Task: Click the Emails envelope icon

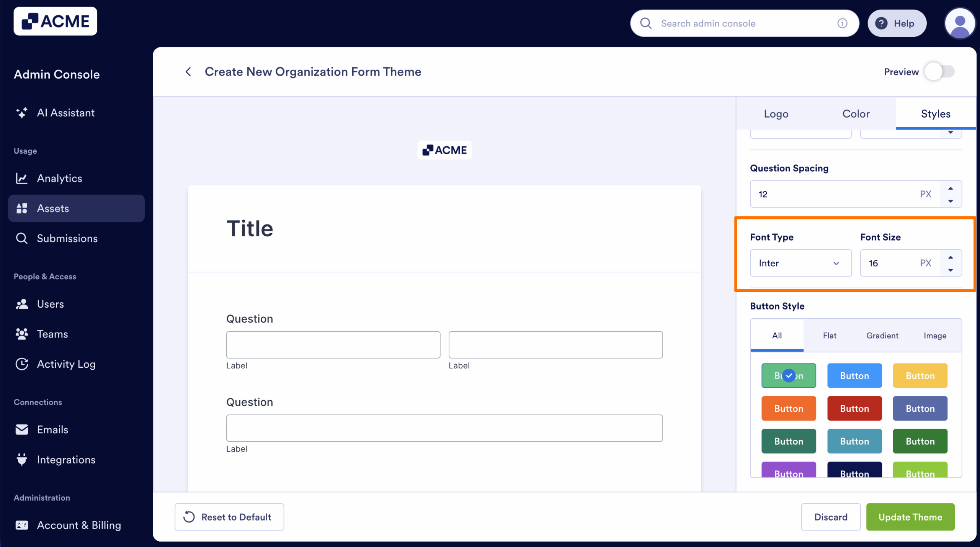Action: click(x=22, y=429)
